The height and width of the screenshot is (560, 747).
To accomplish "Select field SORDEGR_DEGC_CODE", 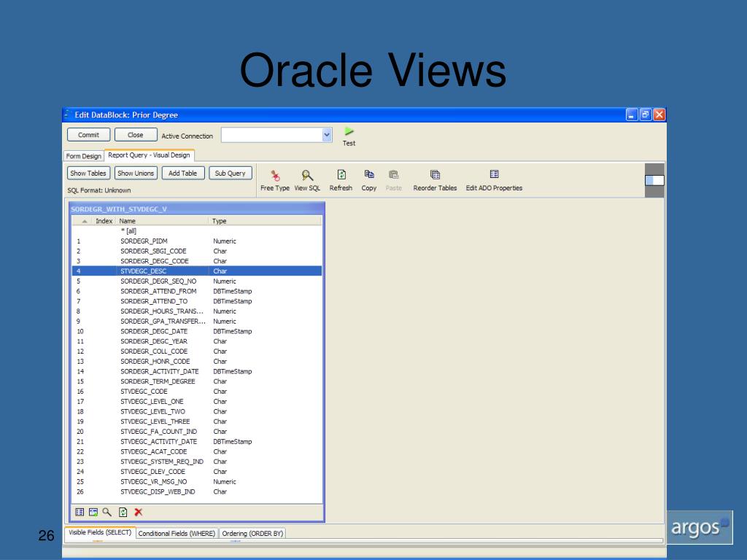I will [197, 261].
